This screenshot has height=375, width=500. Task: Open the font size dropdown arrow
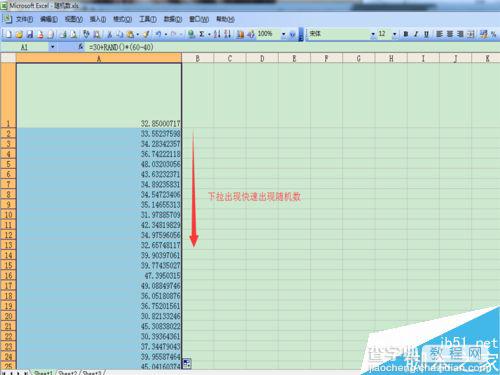click(395, 34)
